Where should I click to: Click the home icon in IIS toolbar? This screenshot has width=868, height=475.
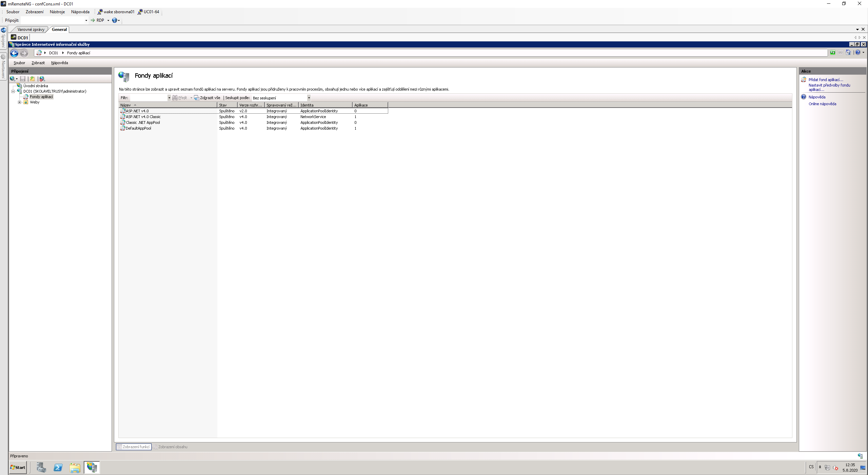point(848,53)
